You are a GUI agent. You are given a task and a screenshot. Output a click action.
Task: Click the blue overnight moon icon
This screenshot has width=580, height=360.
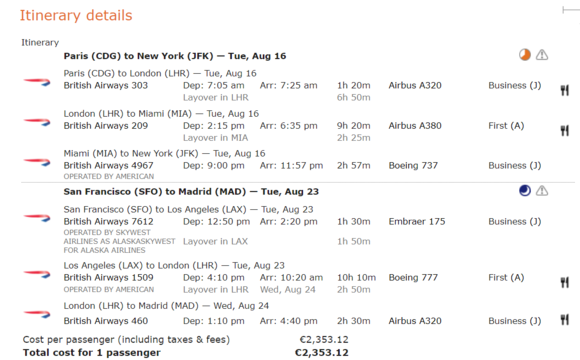(525, 191)
